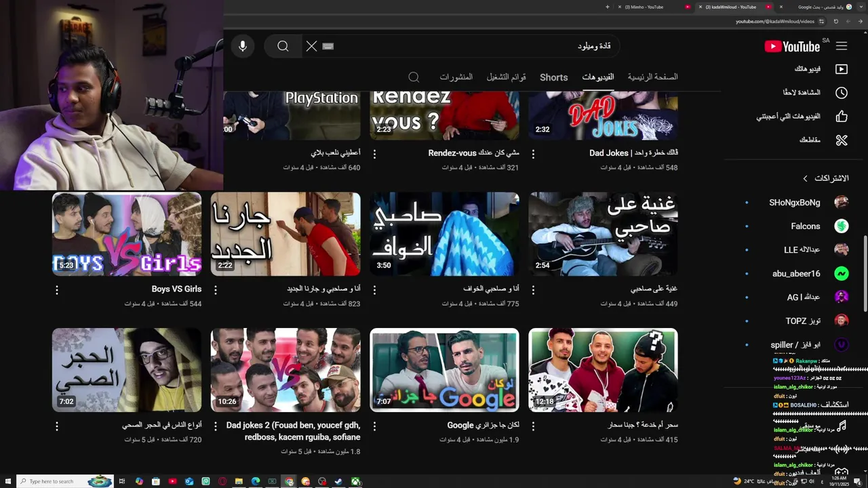The width and height of the screenshot is (868, 488).
Task: Open three-dot menu for الحجر الصحي video
Action: coord(57,427)
